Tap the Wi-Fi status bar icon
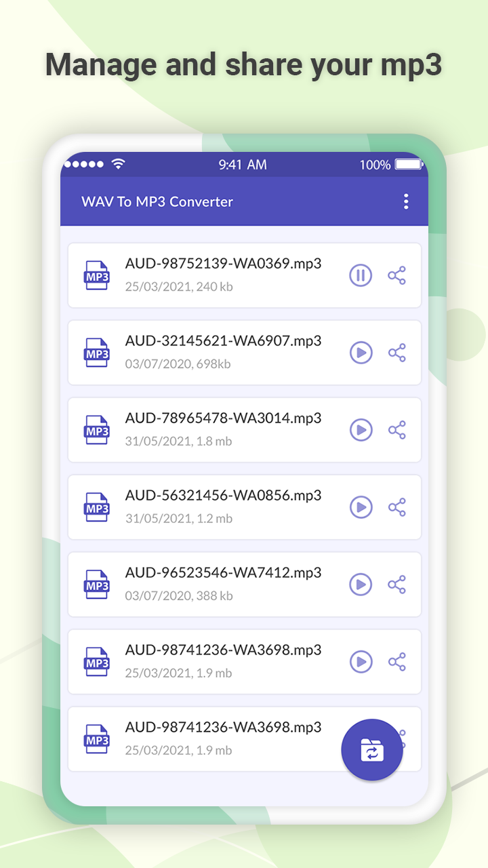Image resolution: width=488 pixels, height=868 pixels. click(119, 164)
